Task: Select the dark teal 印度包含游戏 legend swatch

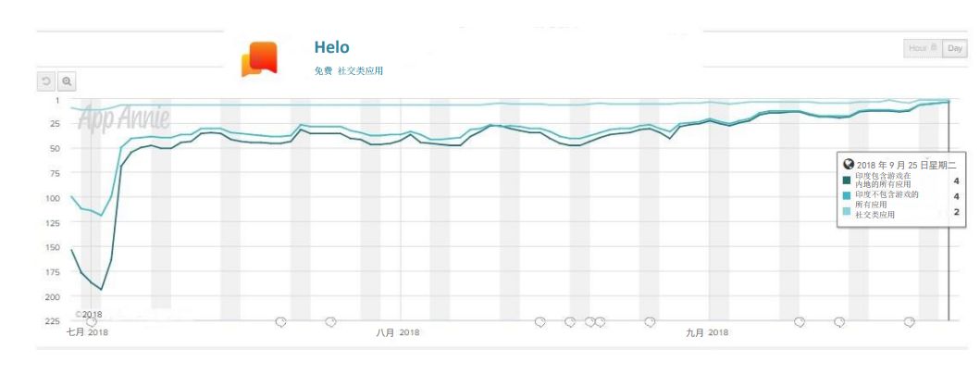Action: 848,181
